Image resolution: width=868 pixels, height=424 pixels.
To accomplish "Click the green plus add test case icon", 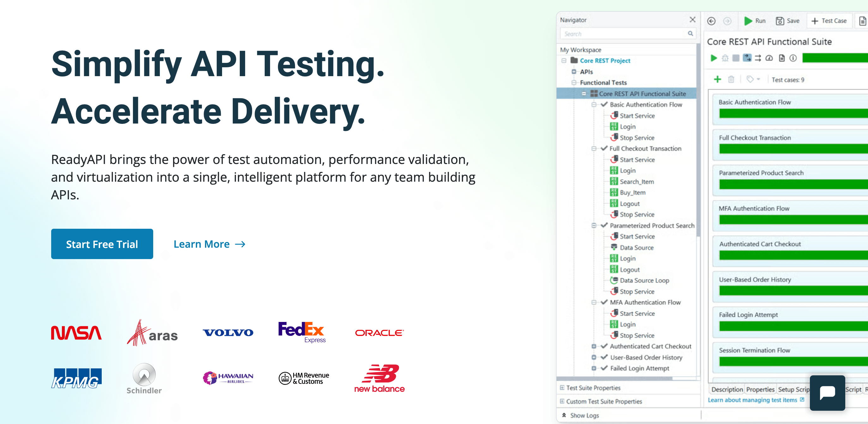I will (717, 79).
